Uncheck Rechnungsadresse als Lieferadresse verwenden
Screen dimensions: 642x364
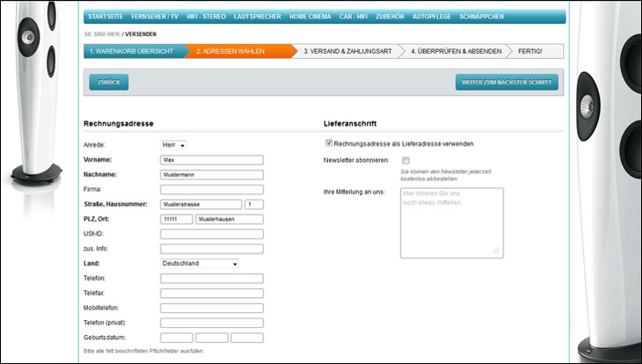(329, 143)
